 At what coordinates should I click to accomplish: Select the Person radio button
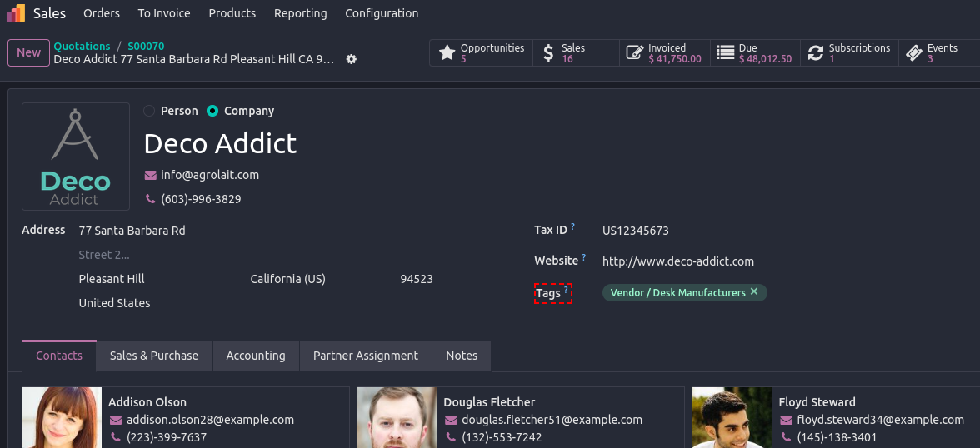(149, 111)
